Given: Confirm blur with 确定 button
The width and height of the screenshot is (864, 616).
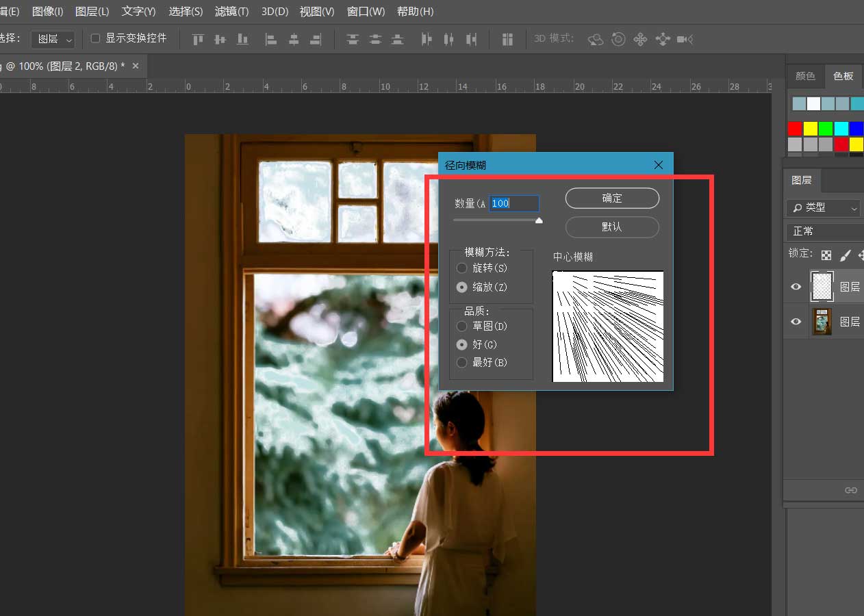Looking at the screenshot, I should point(612,198).
